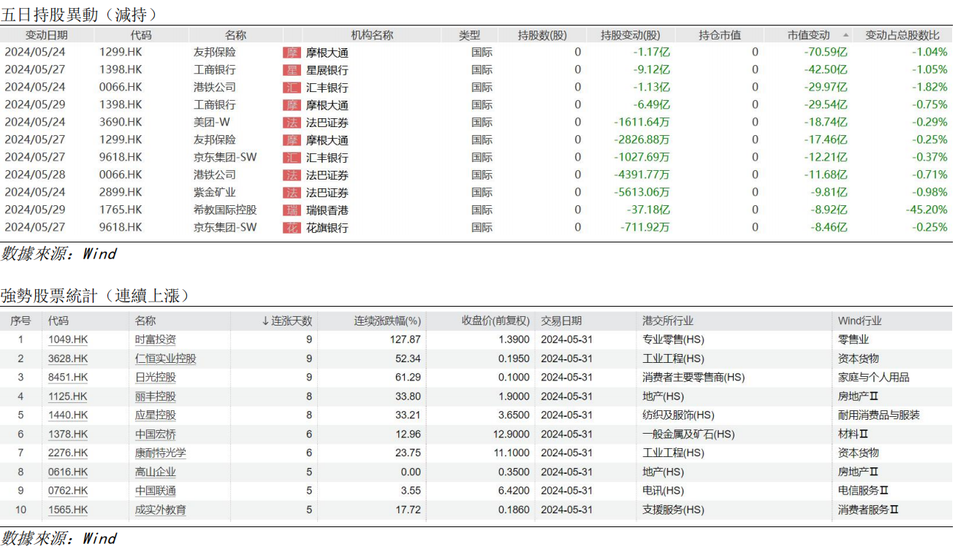958x560 pixels.
Task: Open the 应星控股 stock name link
Action: point(156,415)
